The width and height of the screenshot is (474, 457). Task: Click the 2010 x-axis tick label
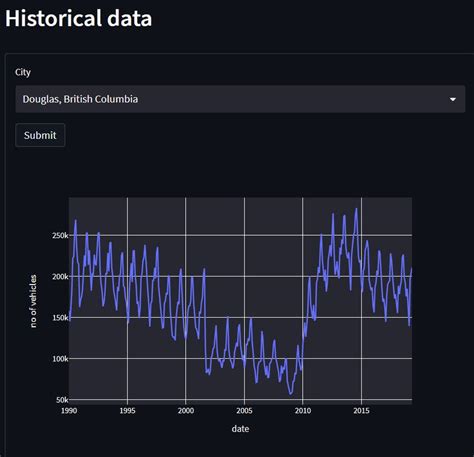303,411
